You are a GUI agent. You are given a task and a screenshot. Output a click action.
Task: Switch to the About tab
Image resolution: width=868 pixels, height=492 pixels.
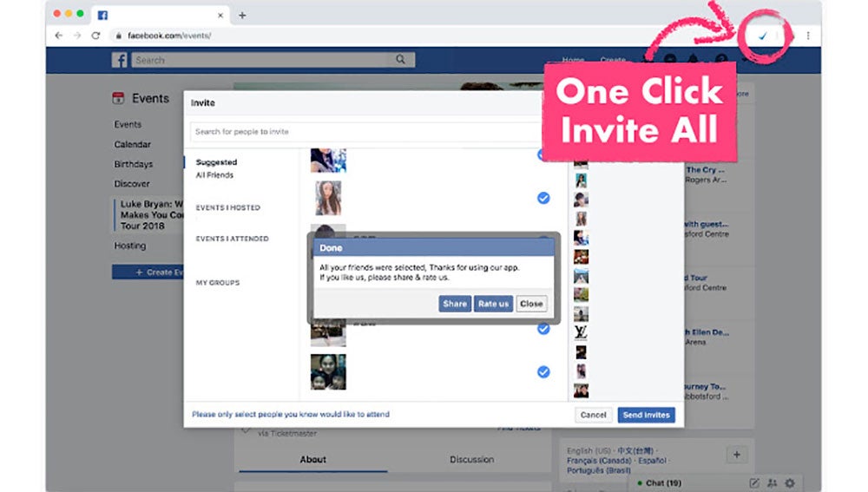(x=312, y=459)
